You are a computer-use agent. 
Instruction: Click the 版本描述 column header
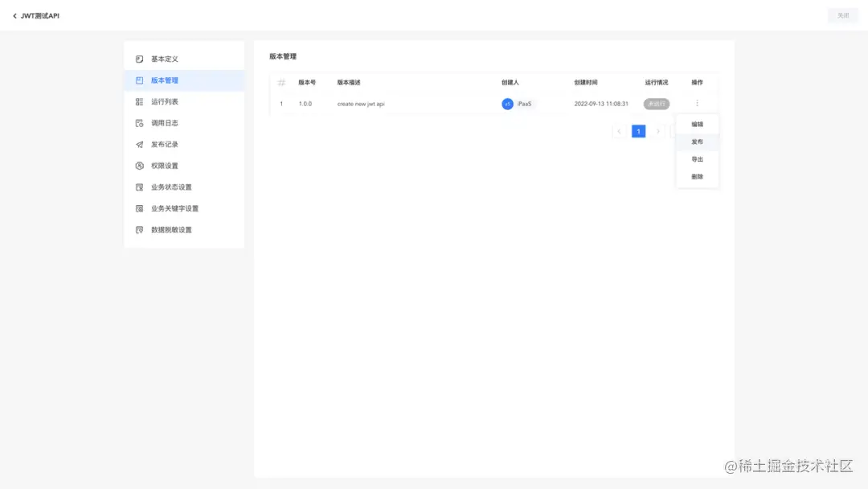point(349,83)
